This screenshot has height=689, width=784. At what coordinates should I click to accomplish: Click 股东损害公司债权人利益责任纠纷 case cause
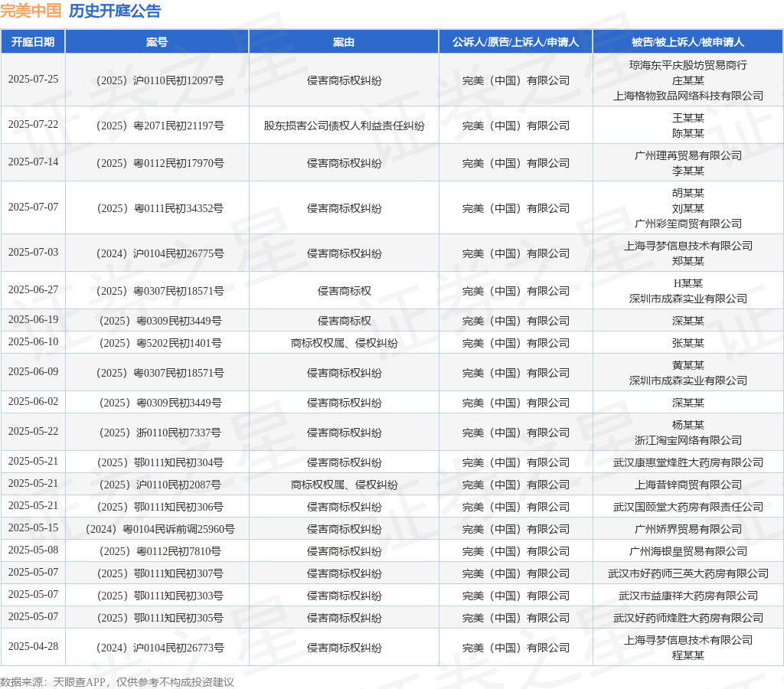coord(344,126)
